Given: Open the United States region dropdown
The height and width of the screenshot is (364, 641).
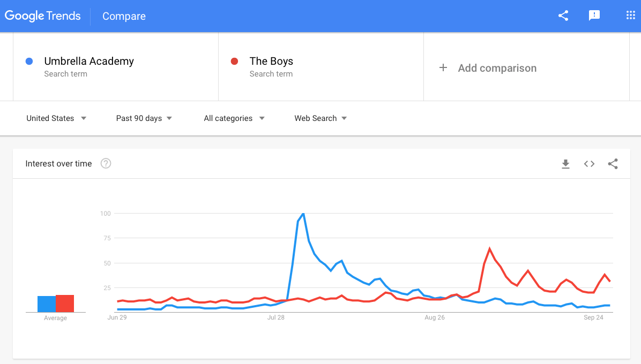Looking at the screenshot, I should tap(56, 118).
